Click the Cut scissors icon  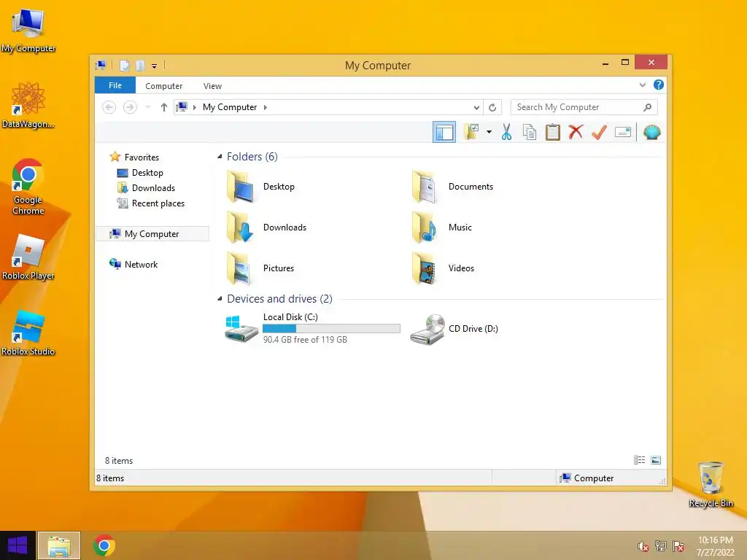pos(506,132)
